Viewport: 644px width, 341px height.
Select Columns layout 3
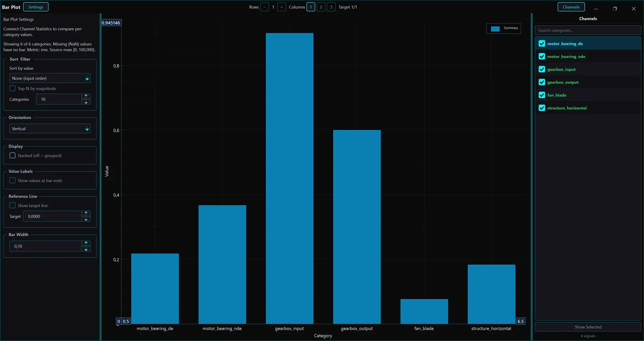pyautogui.click(x=331, y=7)
